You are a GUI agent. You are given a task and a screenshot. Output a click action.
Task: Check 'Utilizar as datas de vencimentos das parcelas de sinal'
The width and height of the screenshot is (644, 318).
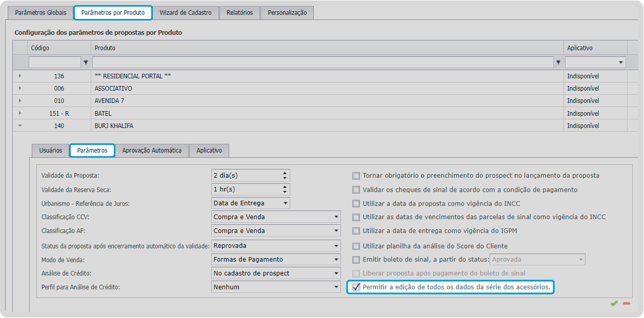tap(356, 217)
